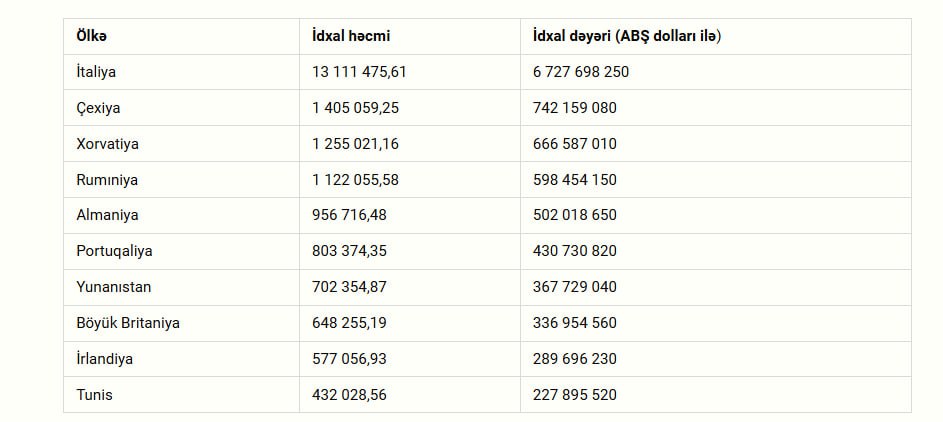Select value cell 502 018 650
Screen dimensions: 943x422
[x=575, y=215]
